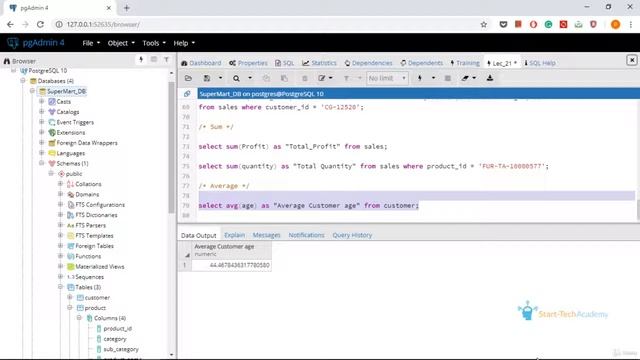
Task: Switch to the Dashboard tab
Action: [201, 63]
